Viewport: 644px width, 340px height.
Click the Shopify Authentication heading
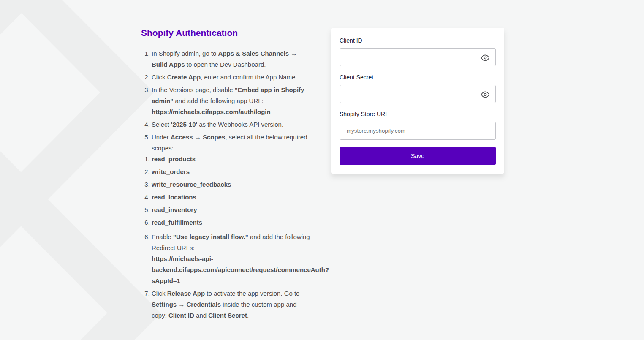189,33
